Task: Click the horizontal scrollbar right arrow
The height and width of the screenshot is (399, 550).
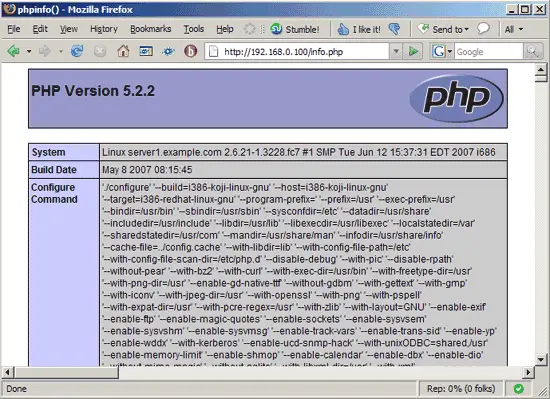Action: click(x=528, y=372)
